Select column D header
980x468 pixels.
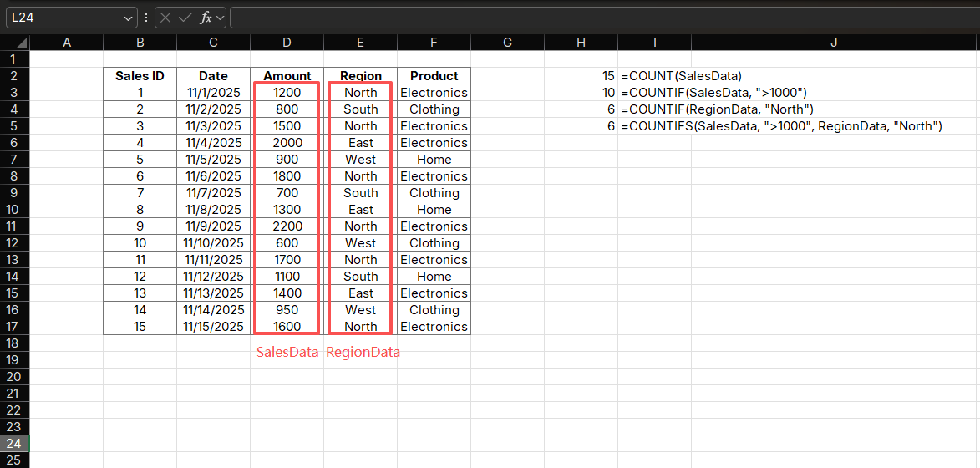coord(287,43)
